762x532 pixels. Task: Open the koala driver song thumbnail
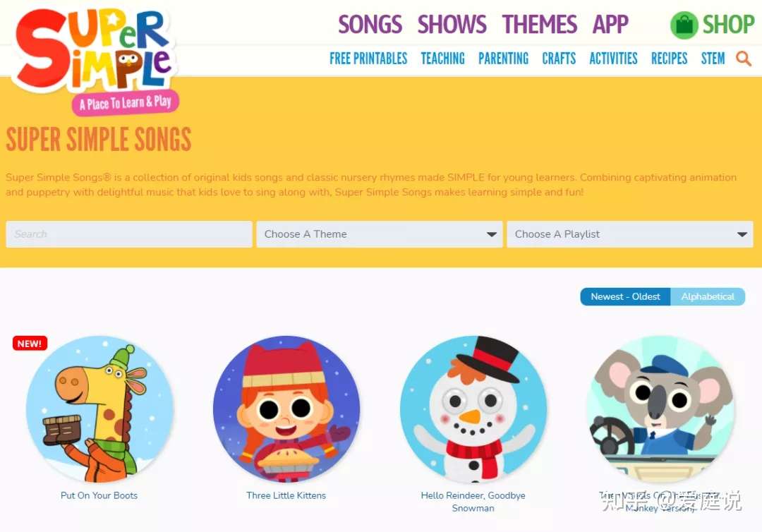point(660,409)
